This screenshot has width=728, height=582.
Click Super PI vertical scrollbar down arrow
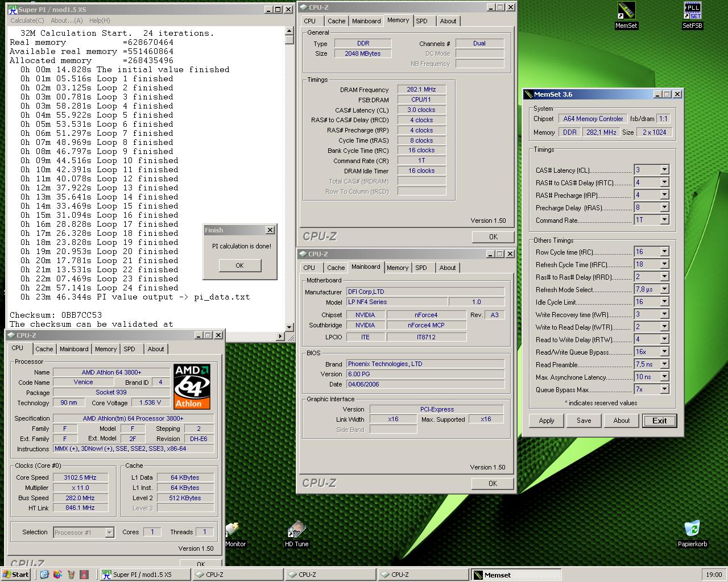click(x=289, y=327)
